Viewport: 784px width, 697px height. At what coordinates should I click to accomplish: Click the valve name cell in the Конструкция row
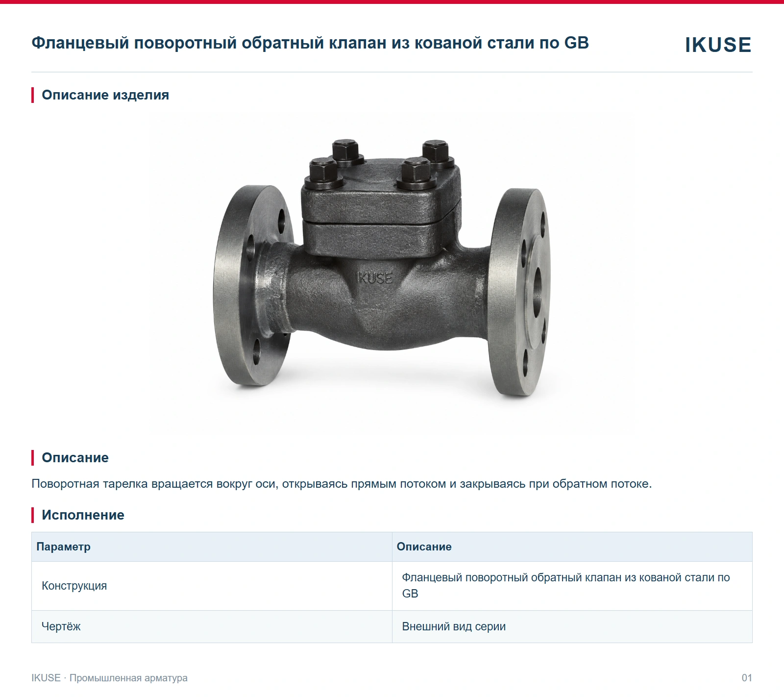pos(572,586)
